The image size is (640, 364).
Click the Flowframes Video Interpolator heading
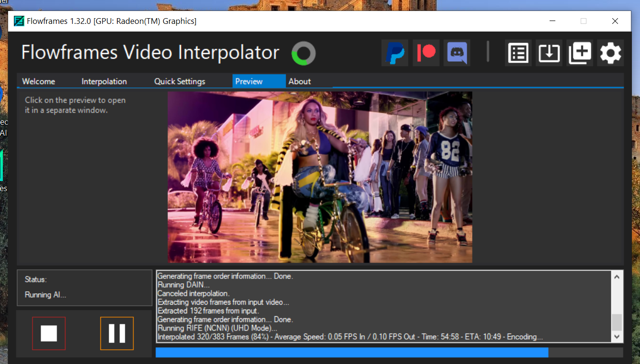point(150,53)
